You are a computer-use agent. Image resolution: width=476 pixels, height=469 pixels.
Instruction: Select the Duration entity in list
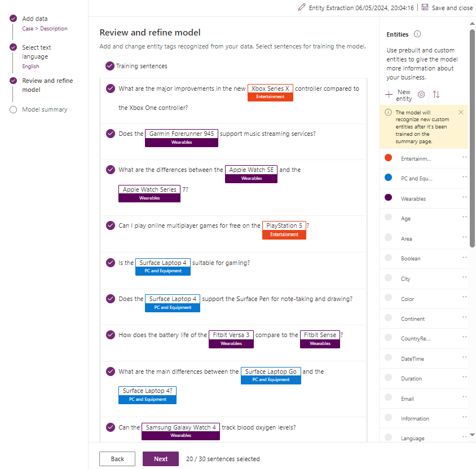[x=411, y=379]
